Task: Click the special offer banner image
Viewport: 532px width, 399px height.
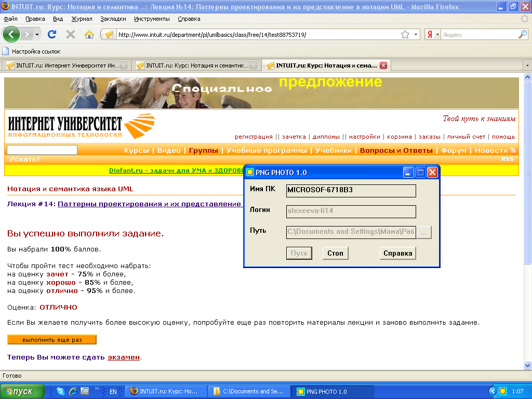Action: pos(261,93)
